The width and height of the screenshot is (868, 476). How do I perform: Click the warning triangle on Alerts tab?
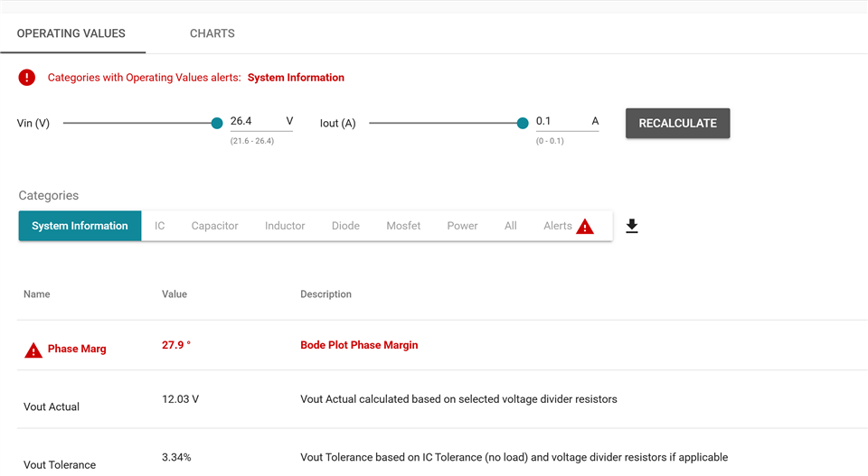tap(585, 227)
